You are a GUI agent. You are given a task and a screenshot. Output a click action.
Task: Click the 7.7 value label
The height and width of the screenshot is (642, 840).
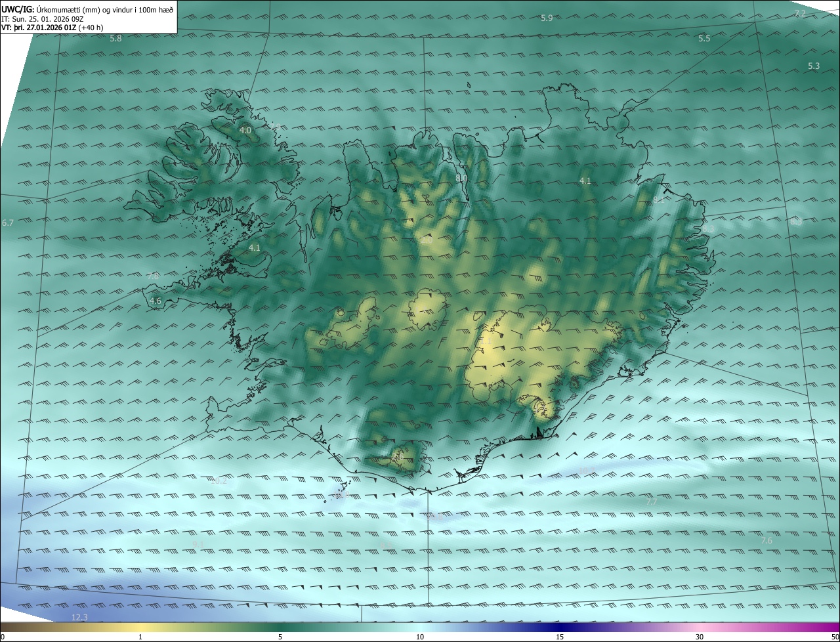pos(652,502)
